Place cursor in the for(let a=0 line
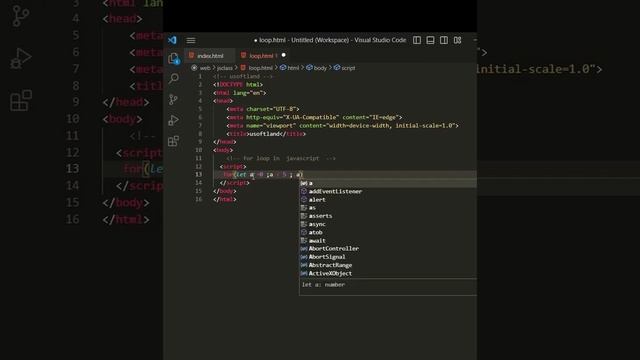The image size is (640, 360). 263,175
